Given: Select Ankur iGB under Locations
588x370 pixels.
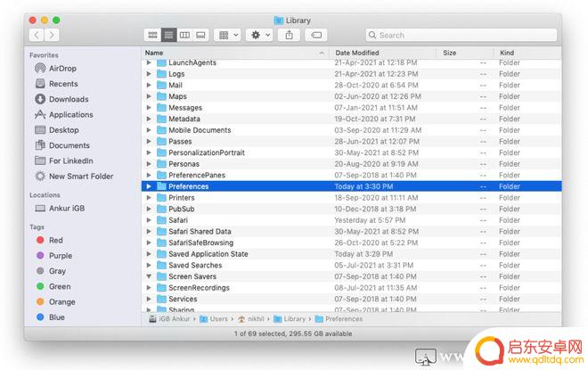Looking at the screenshot, I should (x=60, y=209).
